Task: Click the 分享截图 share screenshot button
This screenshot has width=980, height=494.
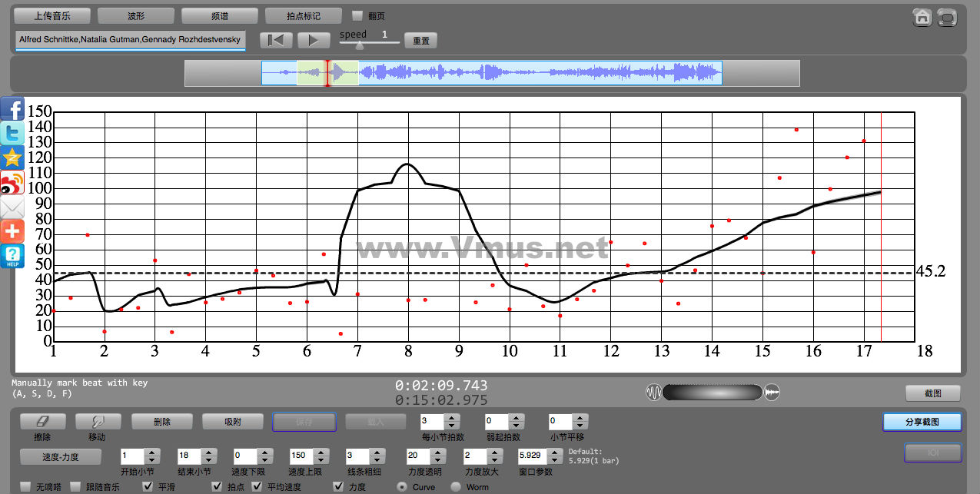Action: point(922,422)
